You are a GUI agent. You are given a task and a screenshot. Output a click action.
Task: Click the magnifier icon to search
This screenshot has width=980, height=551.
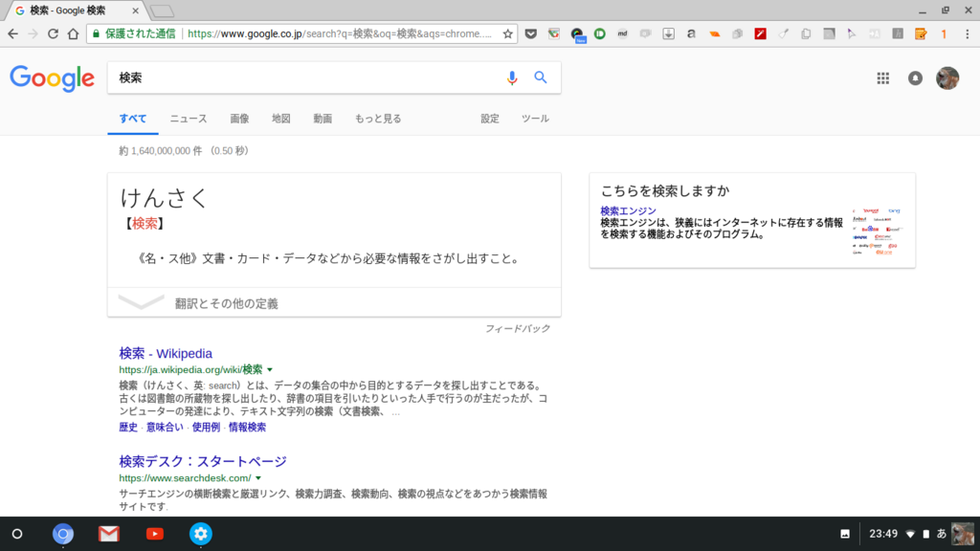pyautogui.click(x=541, y=77)
